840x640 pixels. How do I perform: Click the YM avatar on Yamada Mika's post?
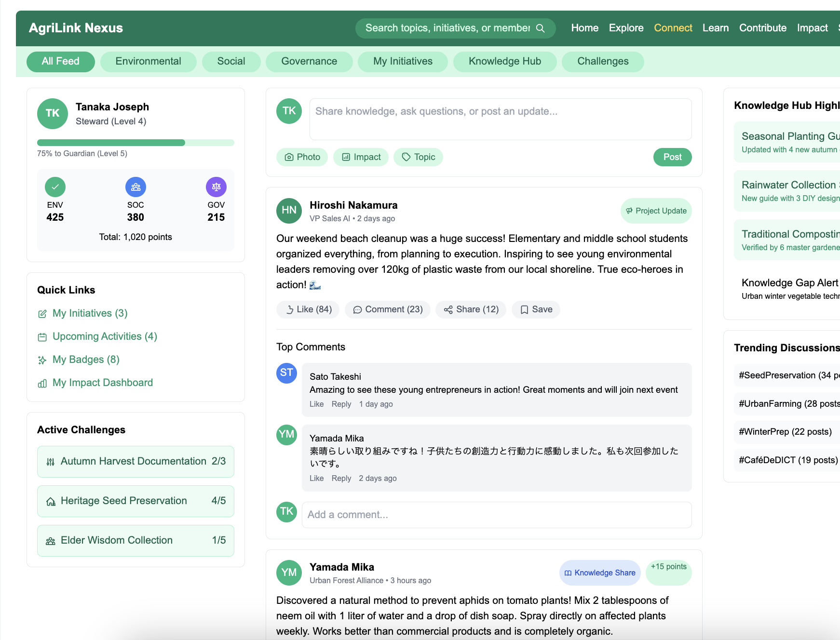tap(289, 573)
